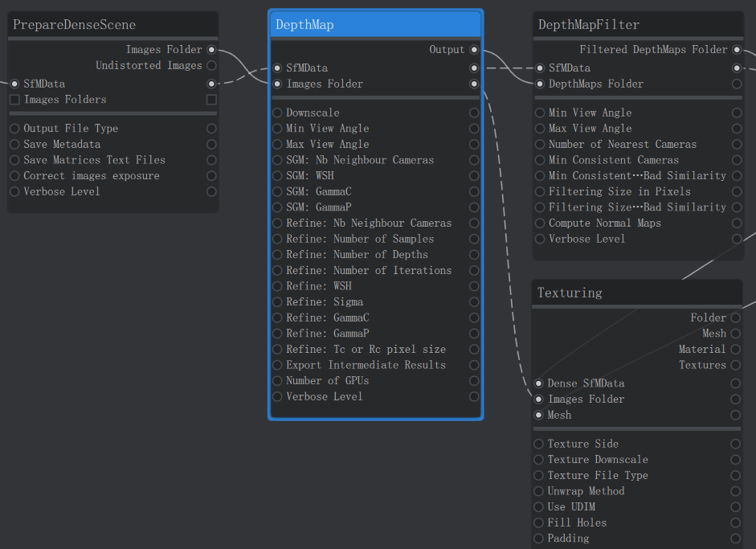Click Texturing Folder output pin

[735, 318]
